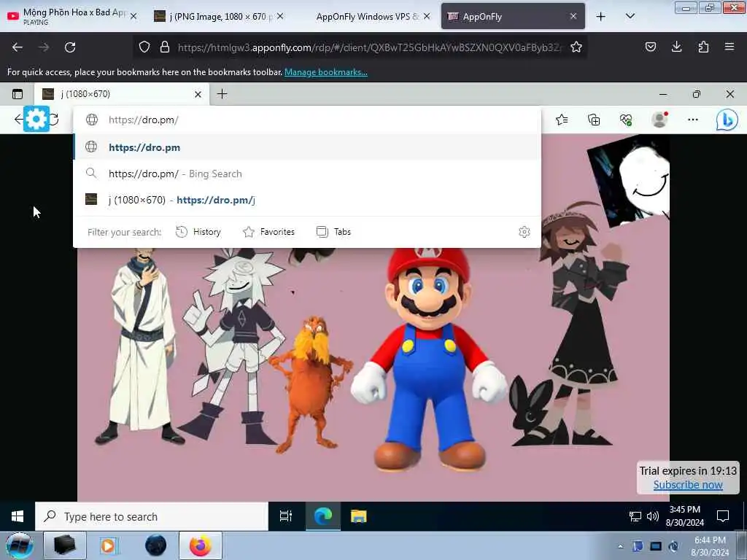Show hidden tray icons arrow

coord(620,546)
